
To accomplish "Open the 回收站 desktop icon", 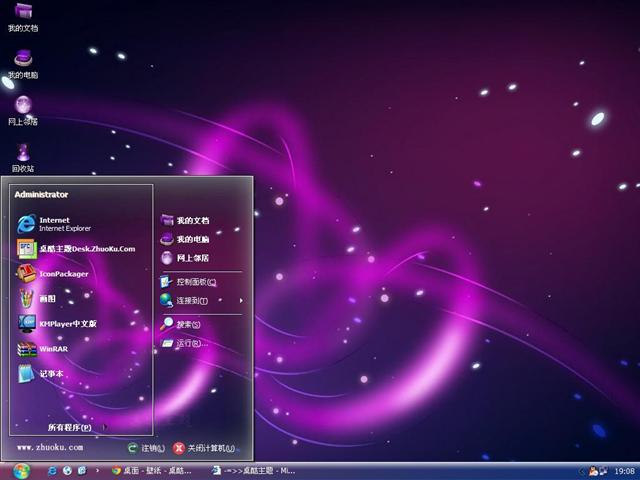I will [x=23, y=156].
